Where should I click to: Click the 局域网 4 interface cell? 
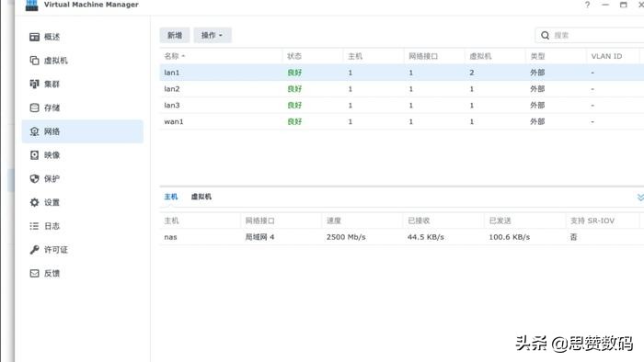tap(259, 237)
